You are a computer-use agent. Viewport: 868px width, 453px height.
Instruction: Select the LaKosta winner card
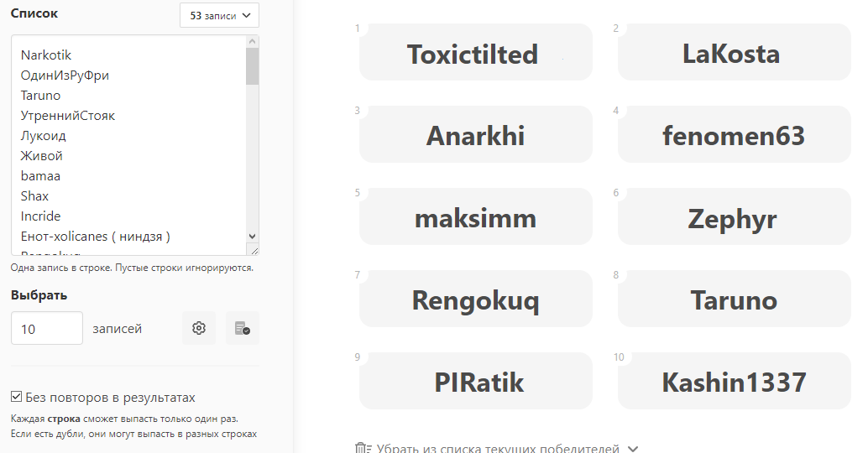click(734, 53)
